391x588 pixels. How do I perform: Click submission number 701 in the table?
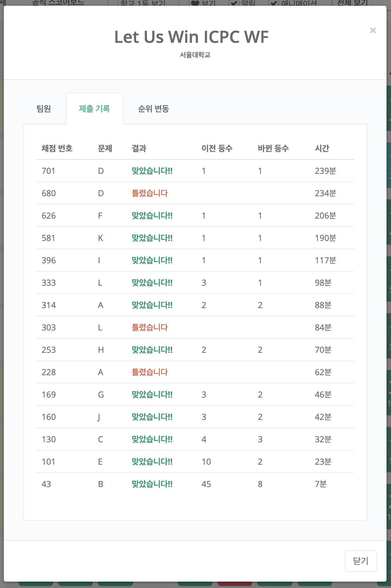point(48,171)
